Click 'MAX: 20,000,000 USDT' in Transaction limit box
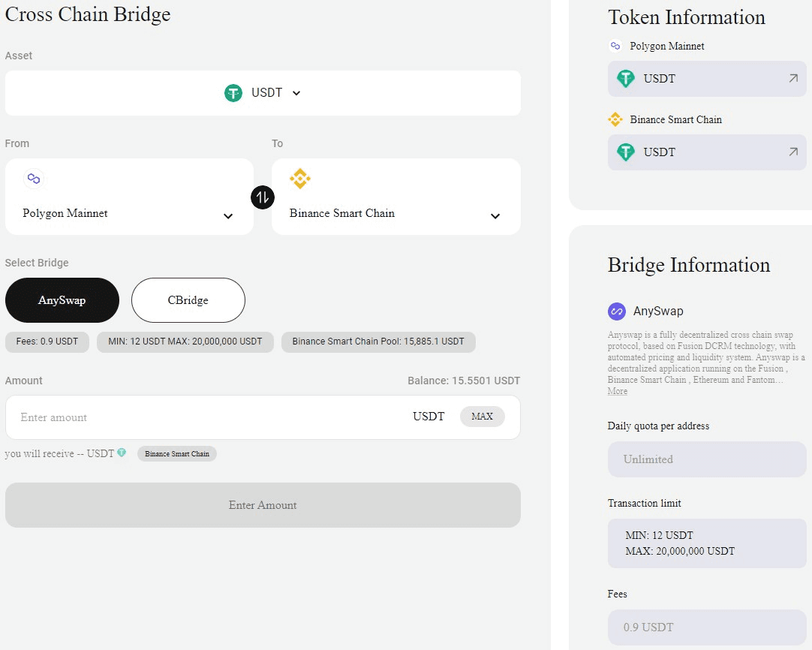Viewport: 812px width, 650px height. (680, 551)
